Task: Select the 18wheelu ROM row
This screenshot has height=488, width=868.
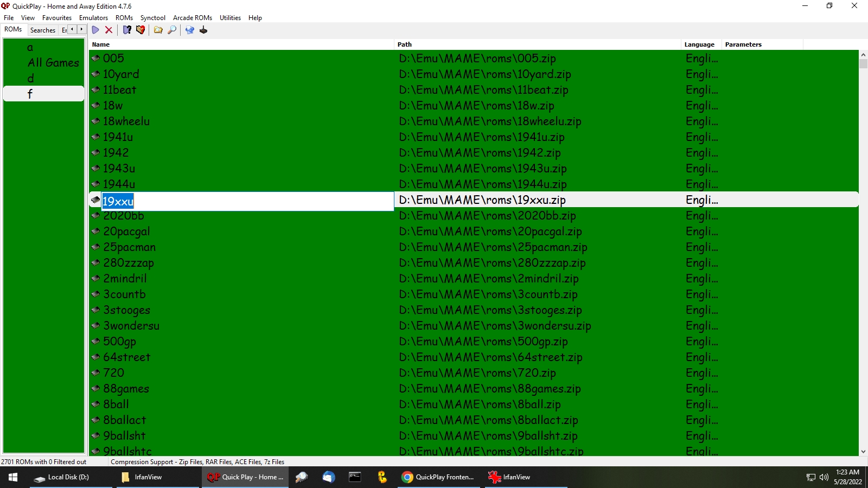Action: coord(474,121)
